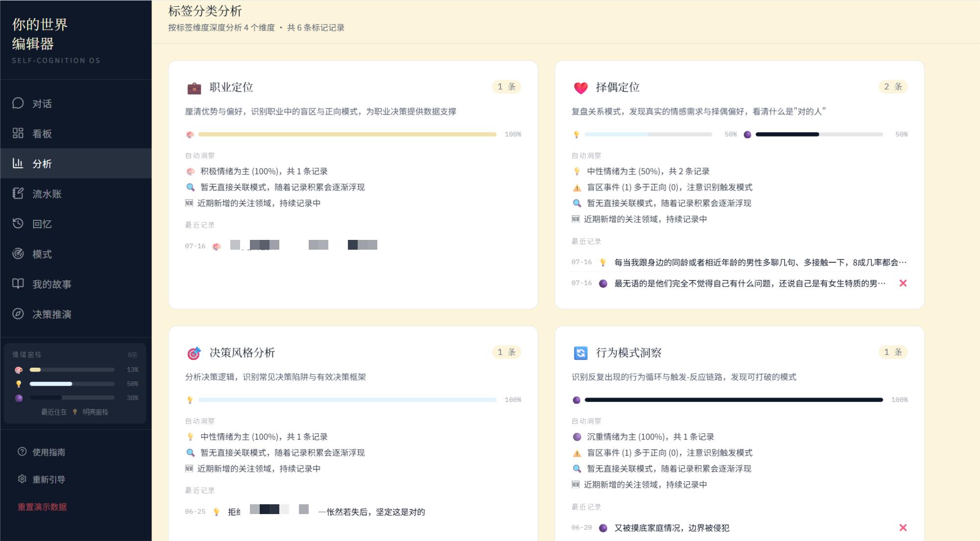Click the purple orb in 情绪窗格 panel

click(19, 398)
